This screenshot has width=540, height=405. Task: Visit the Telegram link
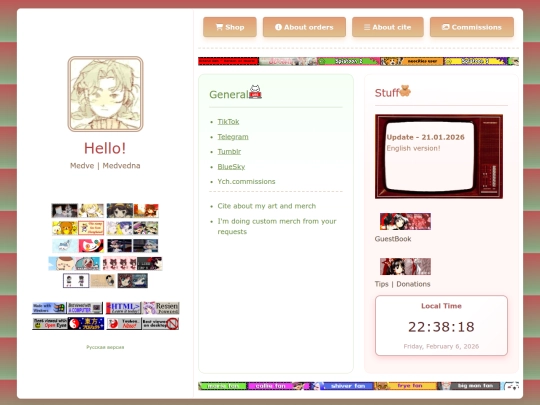(233, 137)
